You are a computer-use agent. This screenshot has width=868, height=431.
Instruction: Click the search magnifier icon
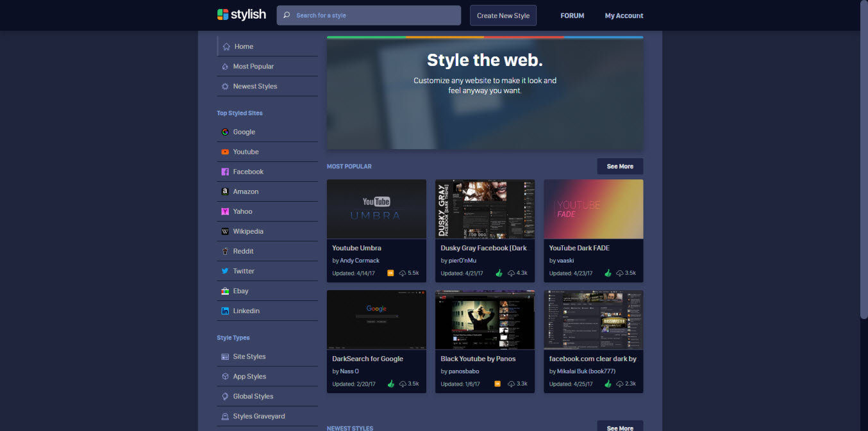pos(287,15)
